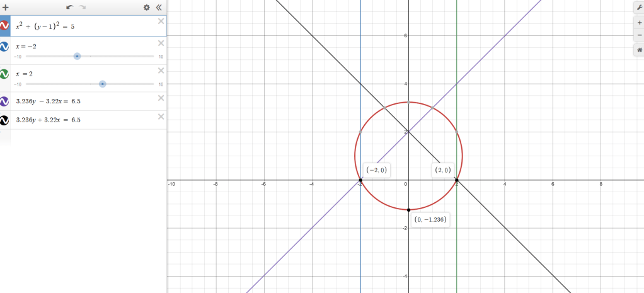Toggle visibility of blue x = -2 line
This screenshot has width=644, height=293.
[x=5, y=47]
